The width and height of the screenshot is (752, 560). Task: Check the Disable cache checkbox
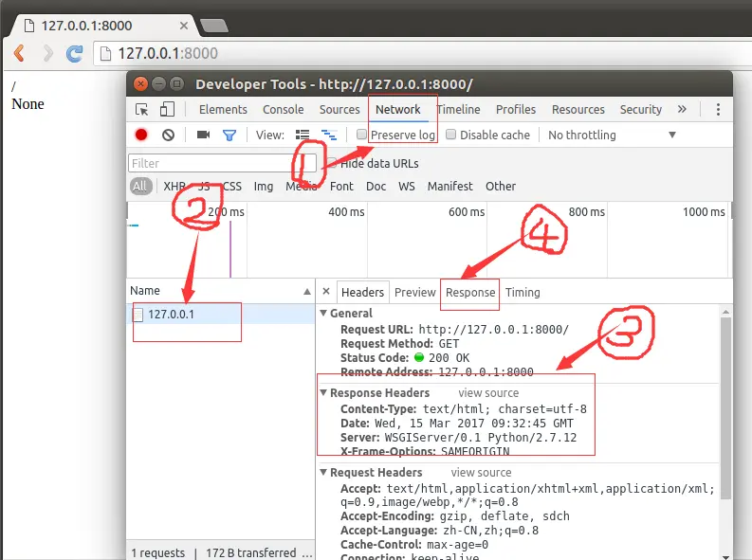(x=450, y=135)
